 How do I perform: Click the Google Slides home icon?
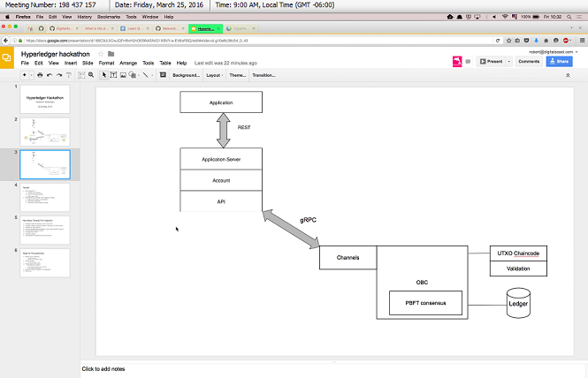point(7,57)
